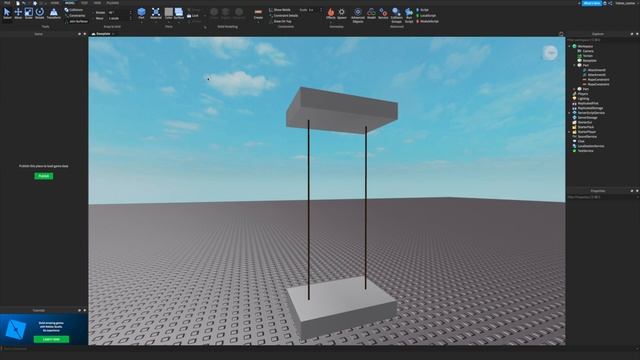Collapse the Workspace tree node

[569, 46]
